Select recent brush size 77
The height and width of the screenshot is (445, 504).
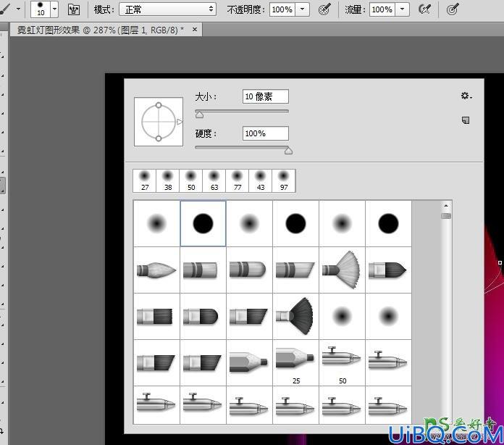[238, 181]
